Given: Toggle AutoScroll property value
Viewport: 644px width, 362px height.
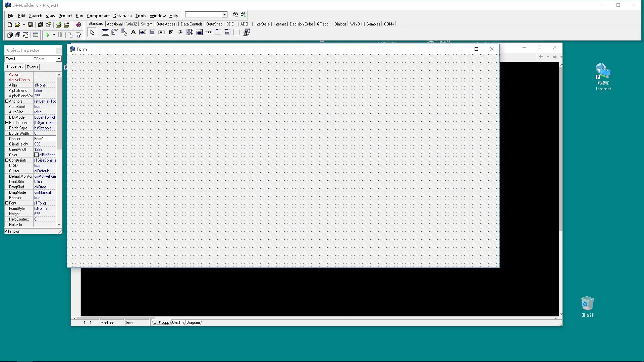Looking at the screenshot, I should click(x=45, y=107).
